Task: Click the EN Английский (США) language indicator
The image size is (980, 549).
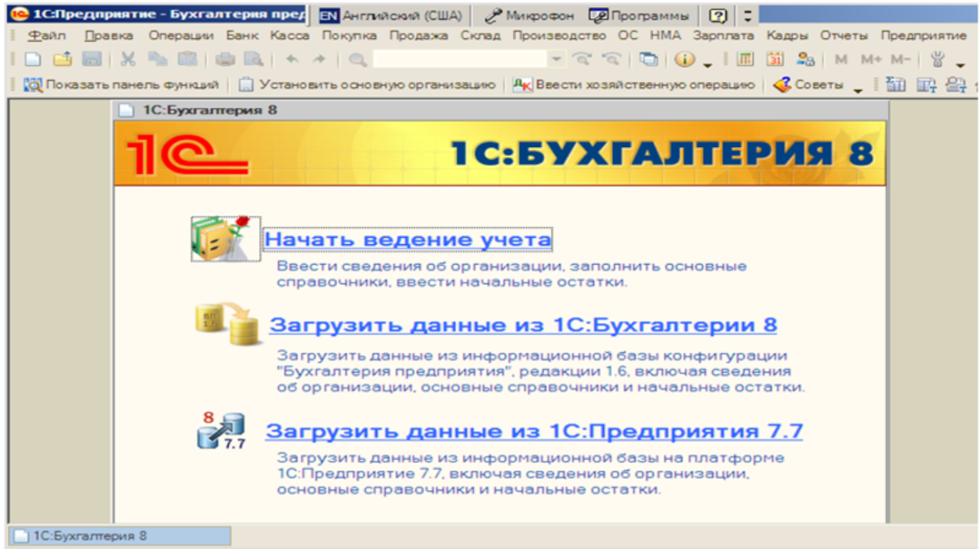Action: [390, 16]
